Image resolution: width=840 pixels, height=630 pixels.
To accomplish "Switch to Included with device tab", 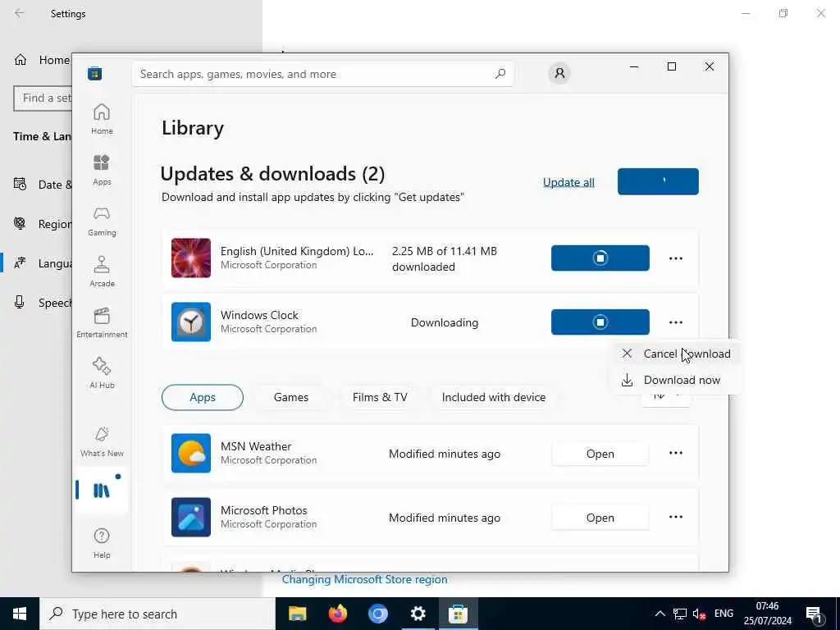I will [493, 398].
